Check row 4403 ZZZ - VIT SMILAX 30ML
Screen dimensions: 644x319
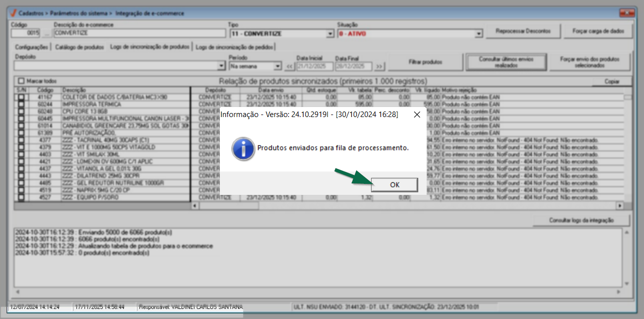click(21, 154)
